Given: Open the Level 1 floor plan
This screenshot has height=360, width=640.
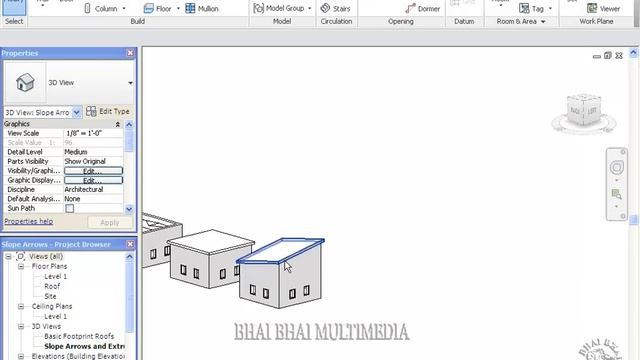Looking at the screenshot, I should pos(56,276).
